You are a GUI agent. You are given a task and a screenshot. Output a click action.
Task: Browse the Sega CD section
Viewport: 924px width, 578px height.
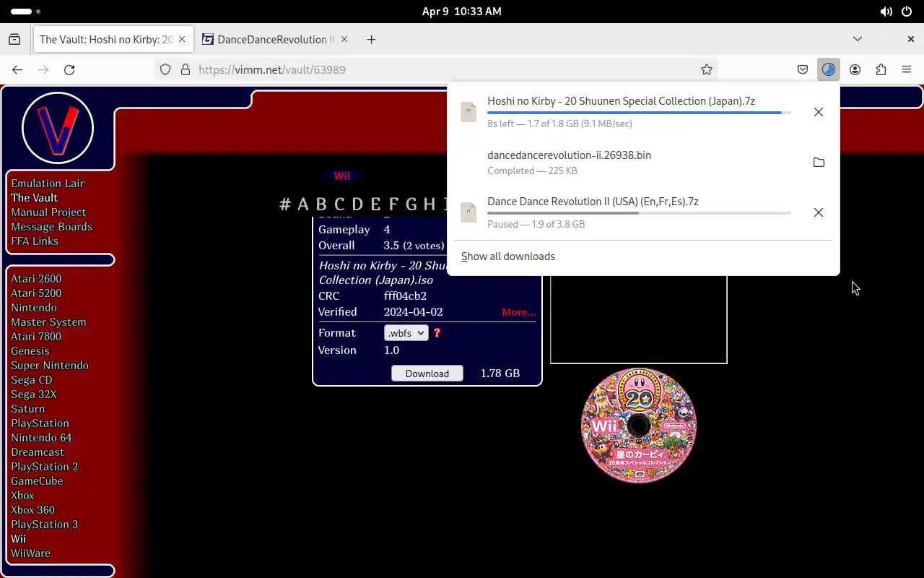pyautogui.click(x=32, y=380)
